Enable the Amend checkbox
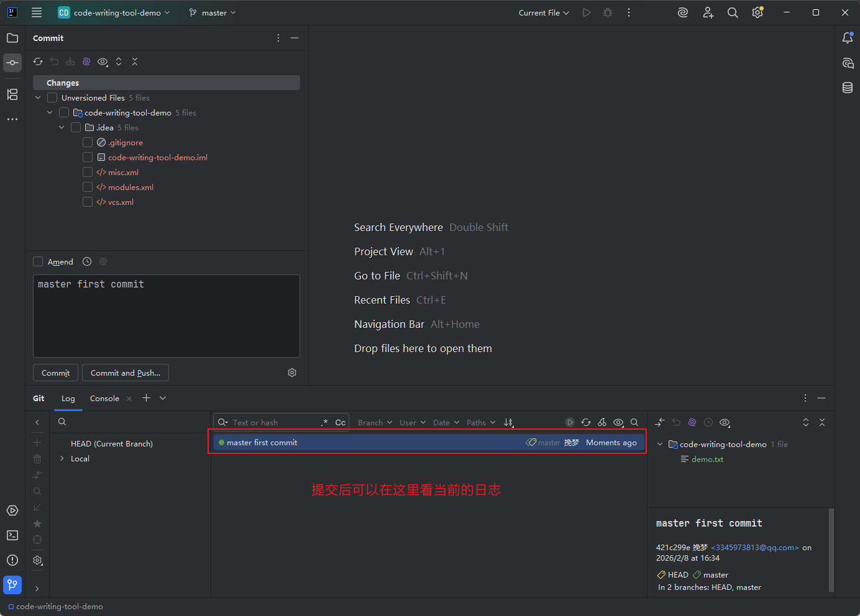 click(38, 261)
